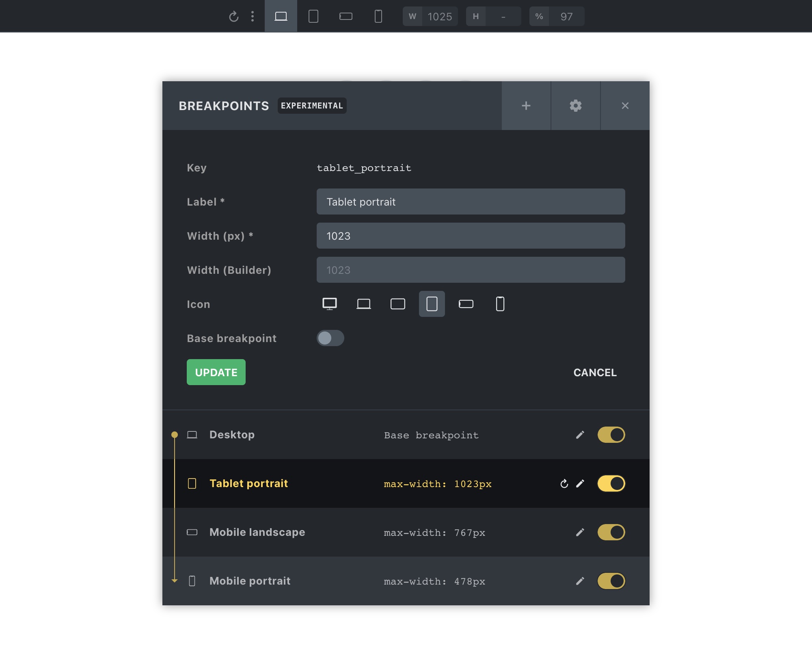Image resolution: width=812 pixels, height=650 pixels.
Task: Choose the tablet landscape icon for breakpoint
Action: click(397, 304)
